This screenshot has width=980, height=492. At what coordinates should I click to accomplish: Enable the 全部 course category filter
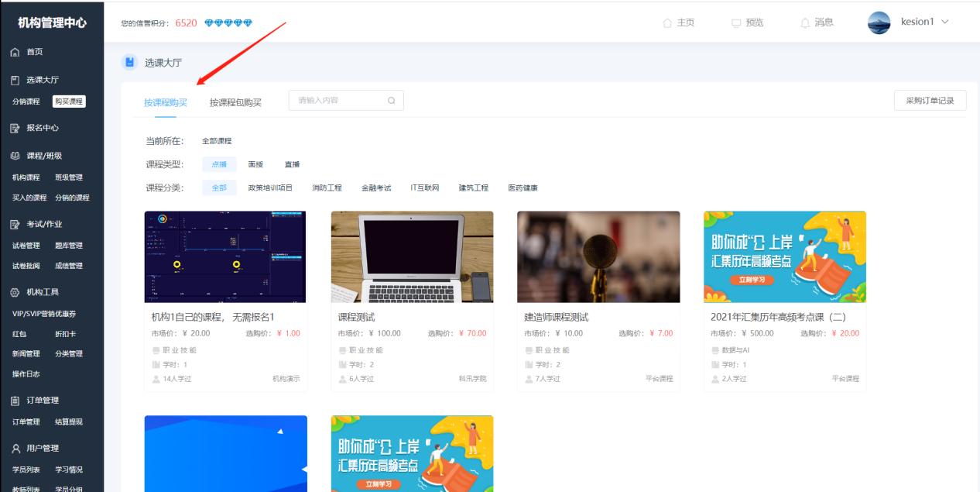click(x=219, y=187)
